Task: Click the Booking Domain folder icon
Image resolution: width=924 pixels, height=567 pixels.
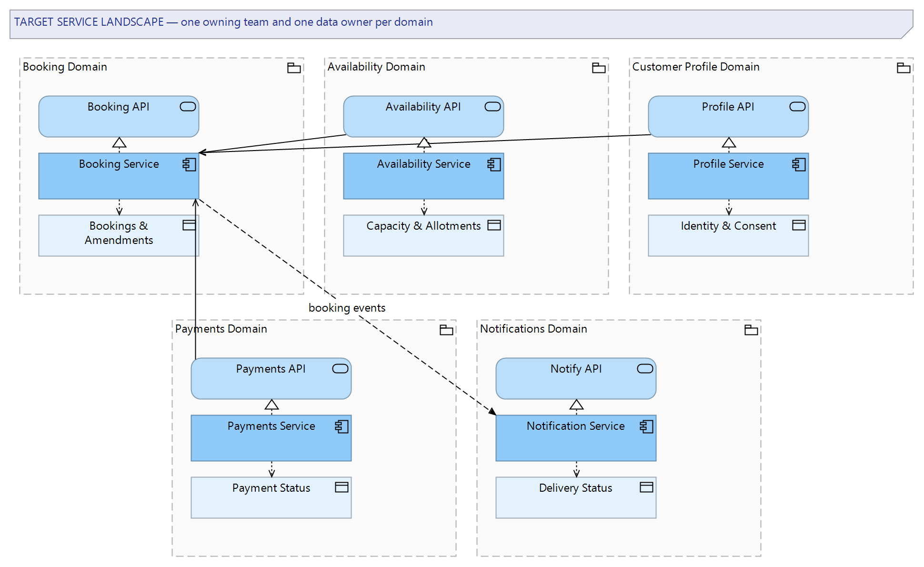Action: (294, 68)
